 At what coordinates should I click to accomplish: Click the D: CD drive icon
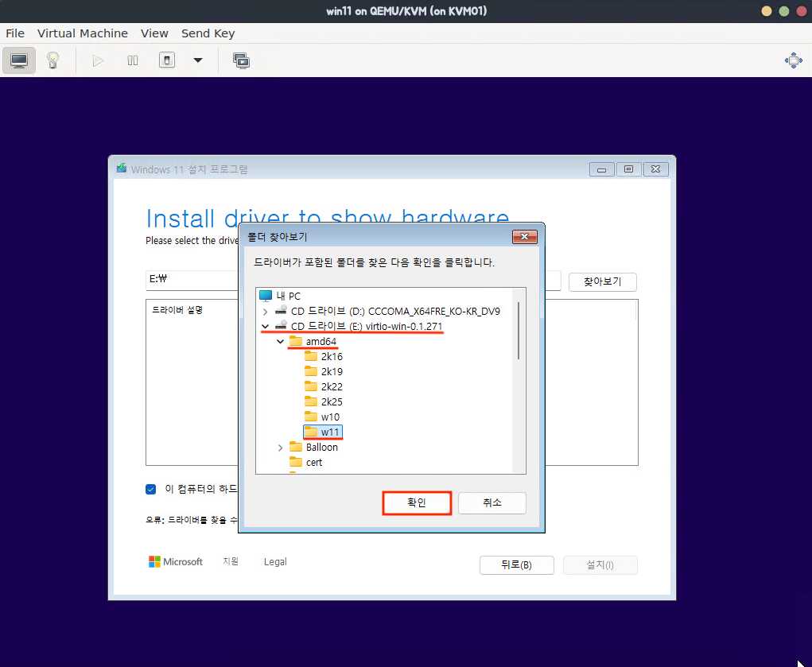282,311
